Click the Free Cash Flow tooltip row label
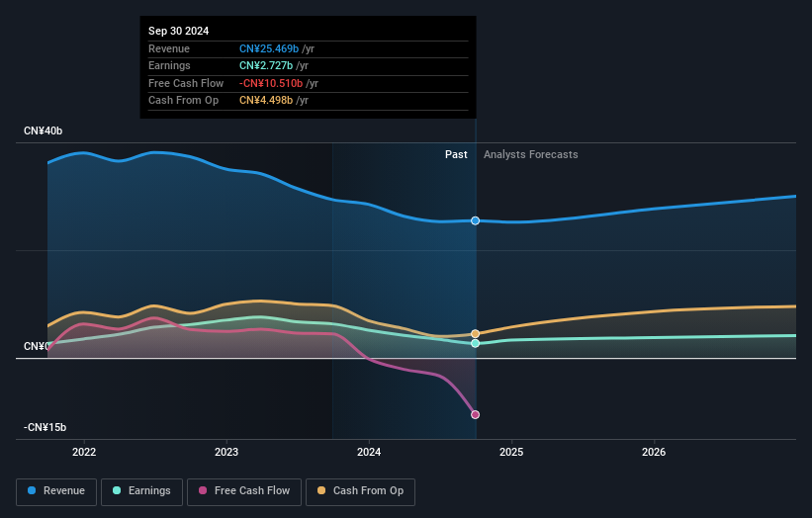The height and width of the screenshot is (518, 812). pyautogui.click(x=186, y=83)
